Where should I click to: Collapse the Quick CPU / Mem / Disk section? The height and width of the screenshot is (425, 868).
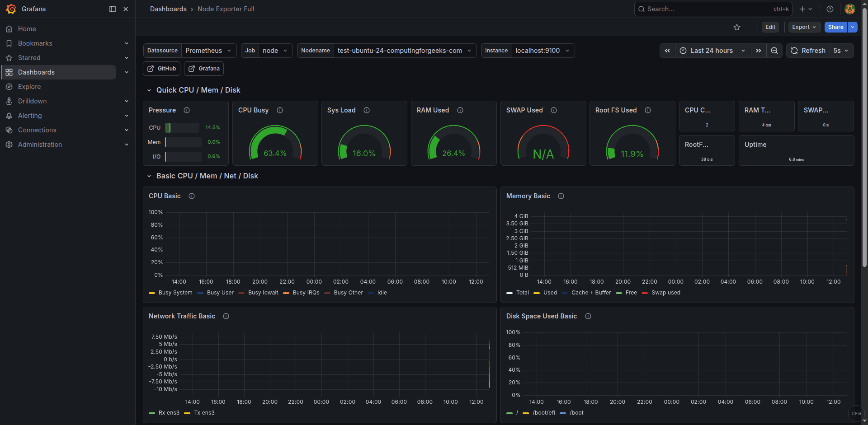click(149, 90)
